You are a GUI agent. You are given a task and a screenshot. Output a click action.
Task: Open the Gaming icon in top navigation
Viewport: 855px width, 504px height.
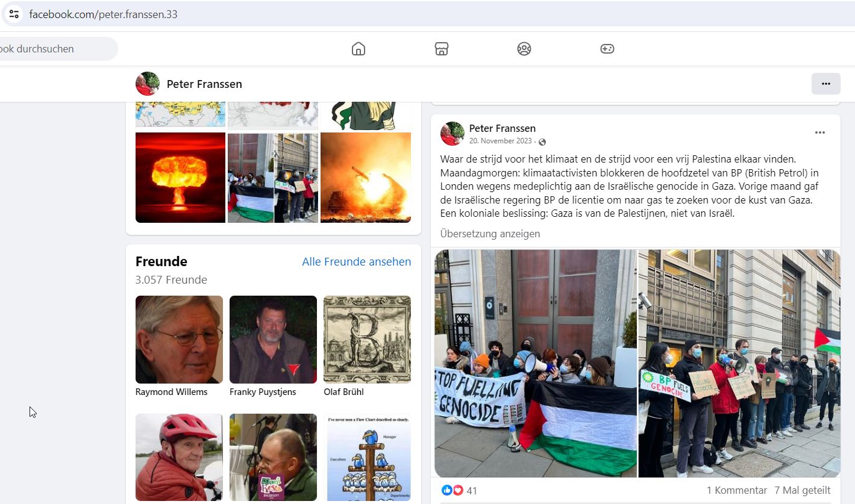pyautogui.click(x=607, y=49)
